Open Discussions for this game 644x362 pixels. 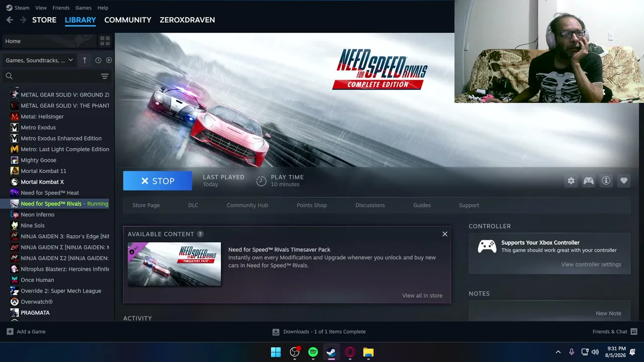pyautogui.click(x=370, y=205)
